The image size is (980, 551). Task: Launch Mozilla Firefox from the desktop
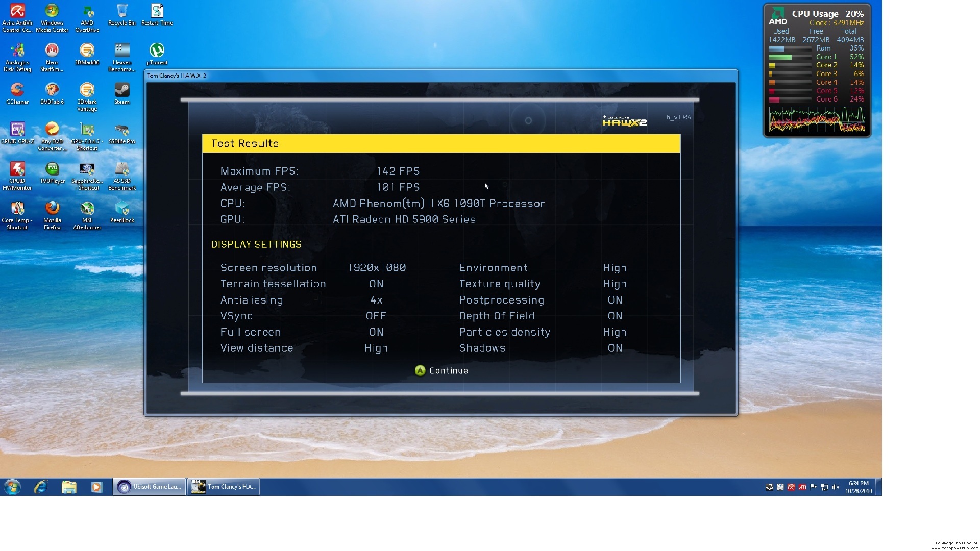click(52, 216)
